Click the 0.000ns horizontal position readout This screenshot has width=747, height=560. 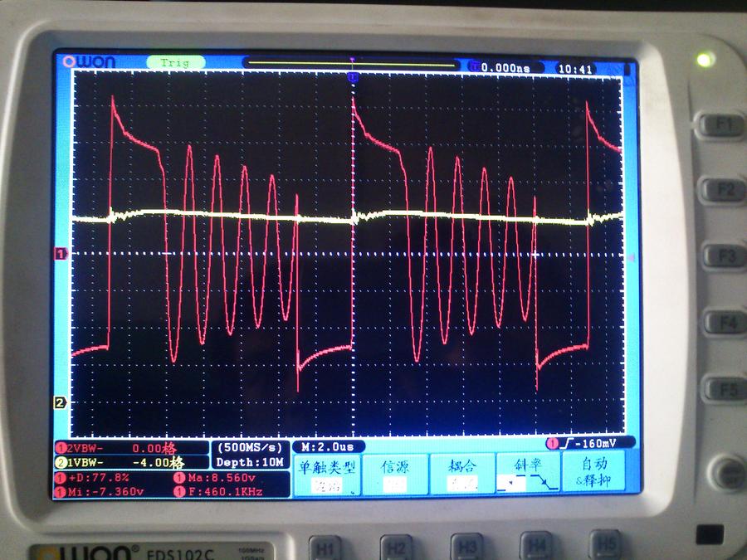[x=505, y=68]
